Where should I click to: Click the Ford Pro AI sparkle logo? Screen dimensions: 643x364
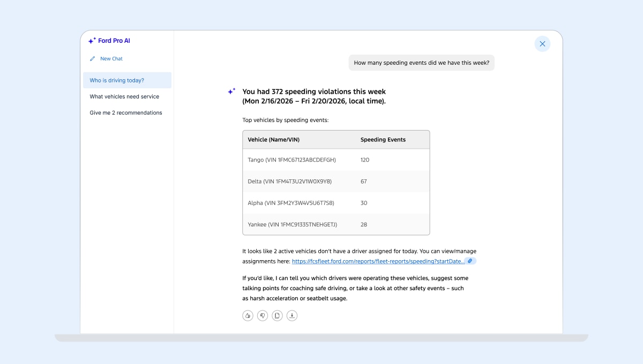pyautogui.click(x=91, y=40)
